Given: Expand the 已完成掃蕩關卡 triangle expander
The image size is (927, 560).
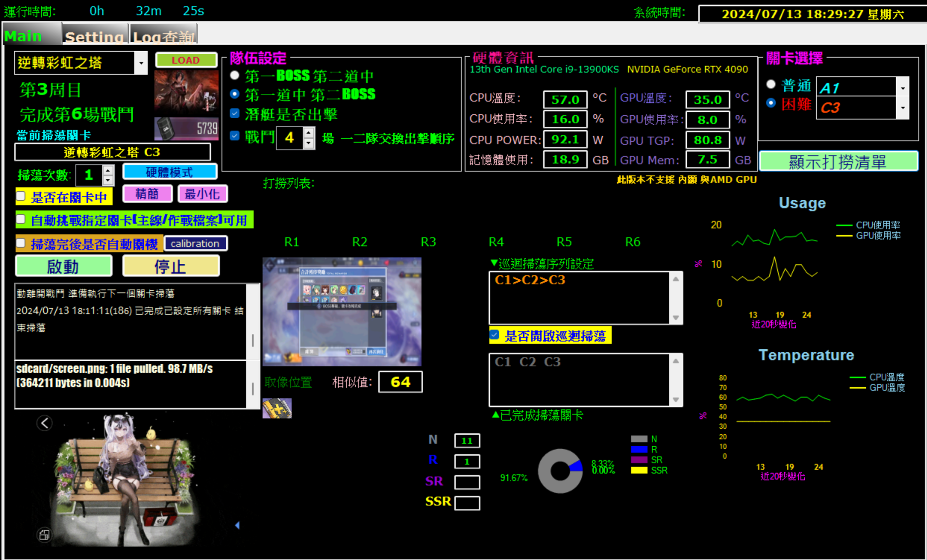Looking at the screenshot, I should pos(495,414).
